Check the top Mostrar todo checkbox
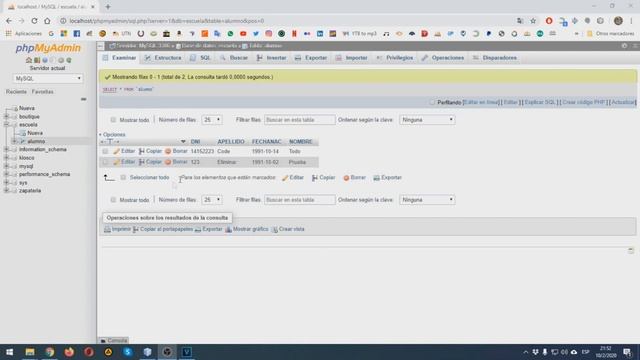The width and height of the screenshot is (640, 360). (113, 120)
